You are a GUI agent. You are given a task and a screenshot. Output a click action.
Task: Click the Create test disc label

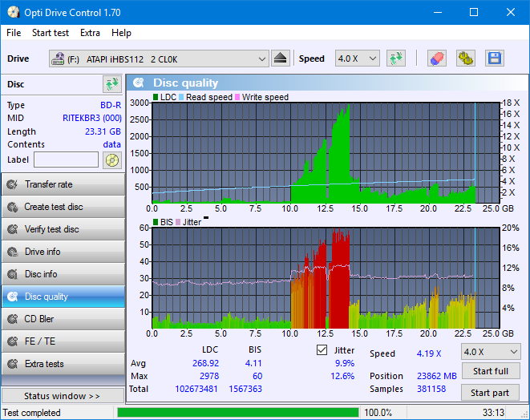pos(54,207)
